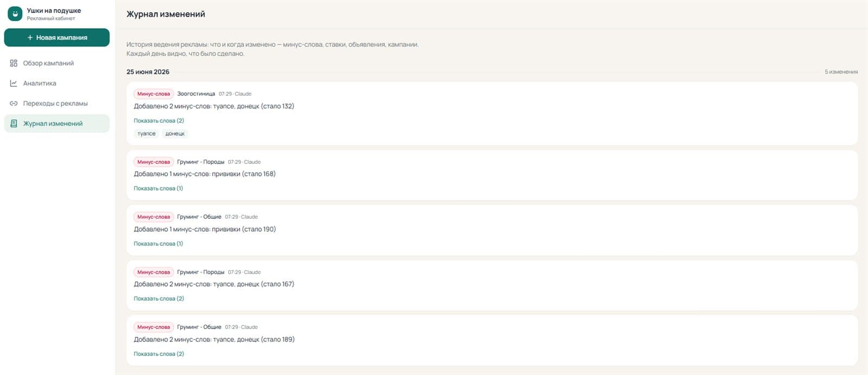868x375 pixels.
Task: Click Груминг - Породы in стало 167 entry
Action: coord(201,272)
